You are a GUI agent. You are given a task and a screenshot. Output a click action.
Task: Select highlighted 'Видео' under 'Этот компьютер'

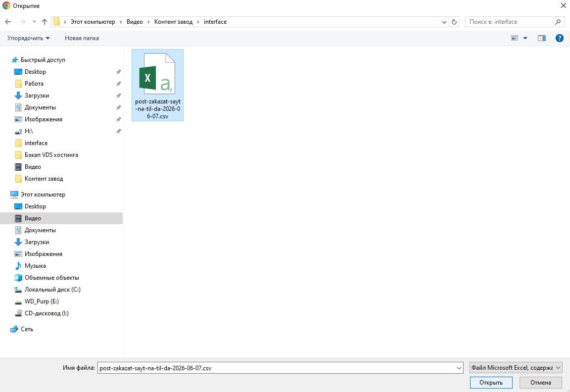(61, 218)
